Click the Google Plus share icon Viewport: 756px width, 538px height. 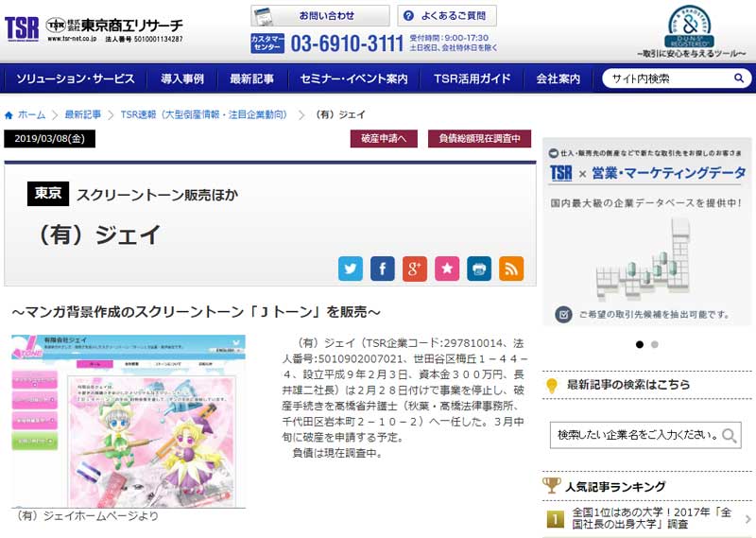(x=415, y=269)
